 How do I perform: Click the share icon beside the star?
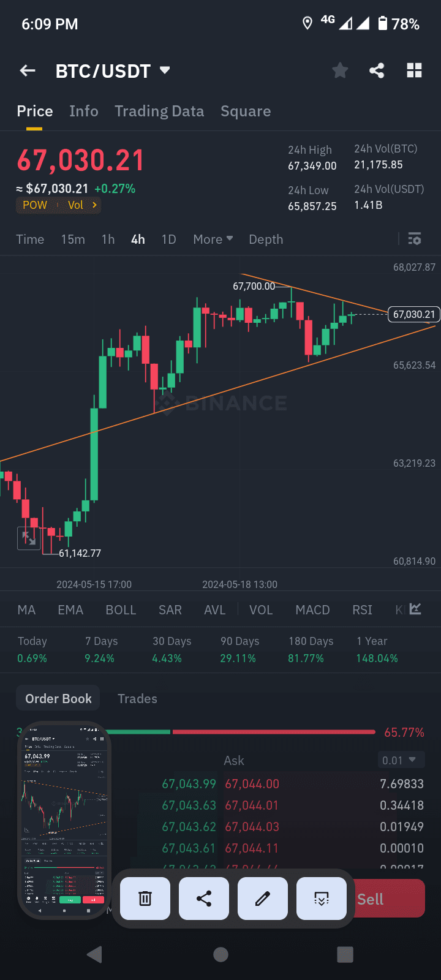tap(377, 70)
